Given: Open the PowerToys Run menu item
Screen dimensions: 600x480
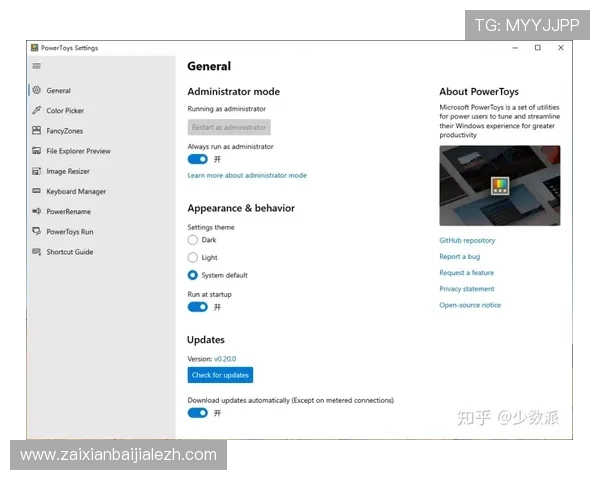Looking at the screenshot, I should tap(69, 232).
